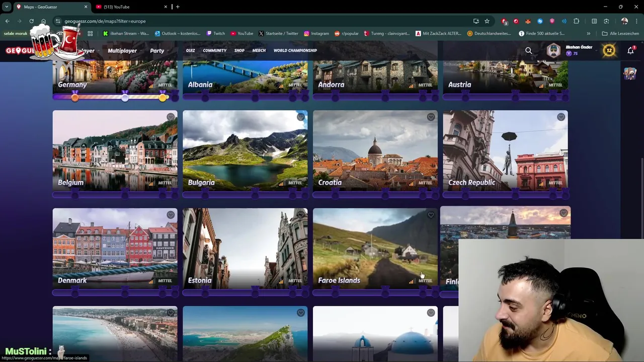
Task: Select the Andorra map label
Action: click(x=331, y=84)
